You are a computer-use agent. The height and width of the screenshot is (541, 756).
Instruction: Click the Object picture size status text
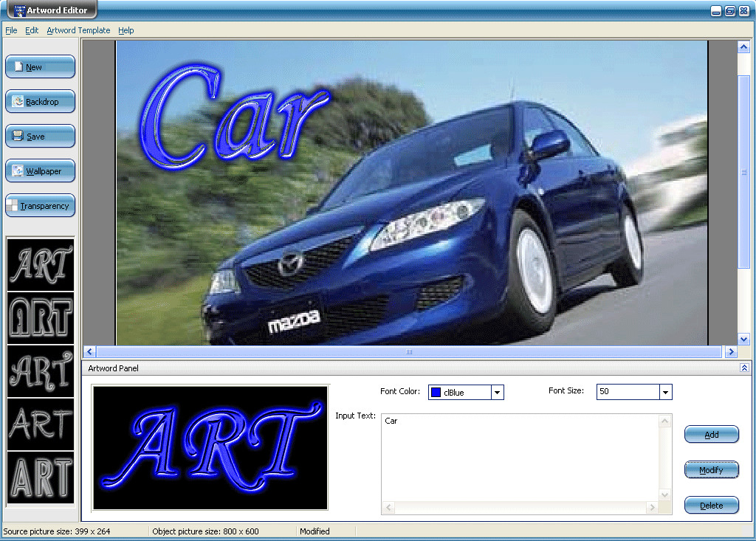tap(205, 531)
